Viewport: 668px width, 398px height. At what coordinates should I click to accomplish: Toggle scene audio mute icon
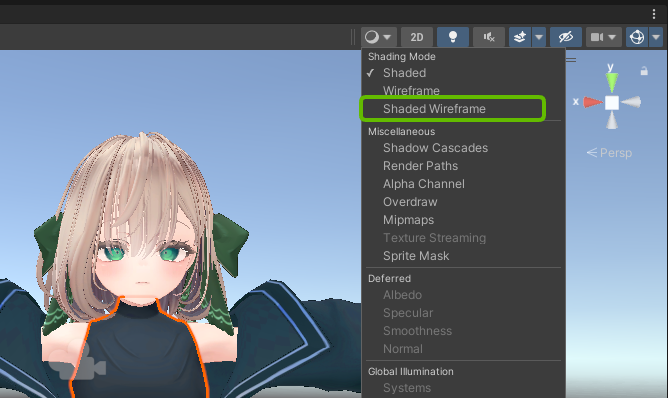(x=489, y=37)
